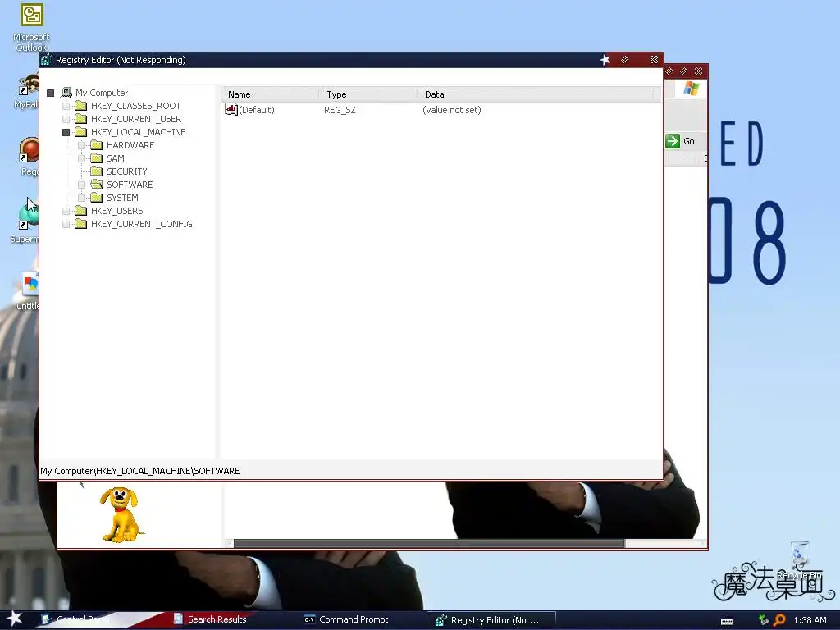
Task: Click the keyboard icon in the system tray
Action: pyautogui.click(x=727, y=621)
